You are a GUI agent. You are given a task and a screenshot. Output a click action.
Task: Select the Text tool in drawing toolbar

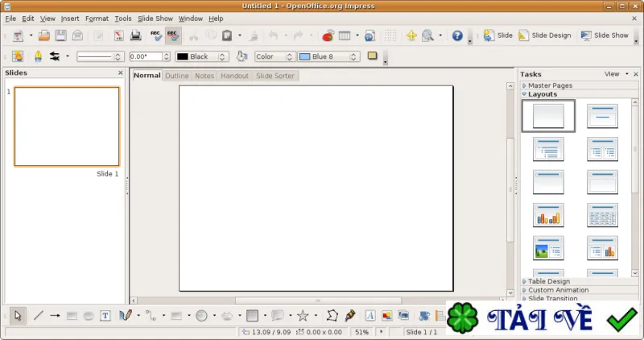point(105,316)
